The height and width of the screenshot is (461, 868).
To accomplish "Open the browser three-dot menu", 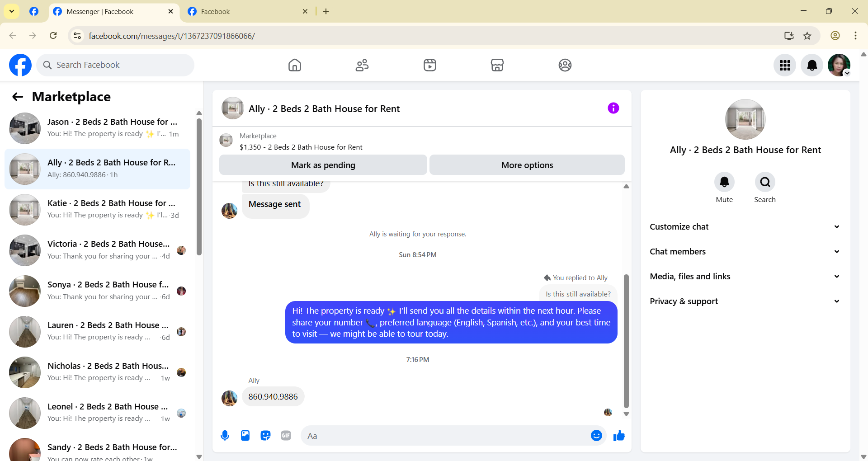I will 855,36.
